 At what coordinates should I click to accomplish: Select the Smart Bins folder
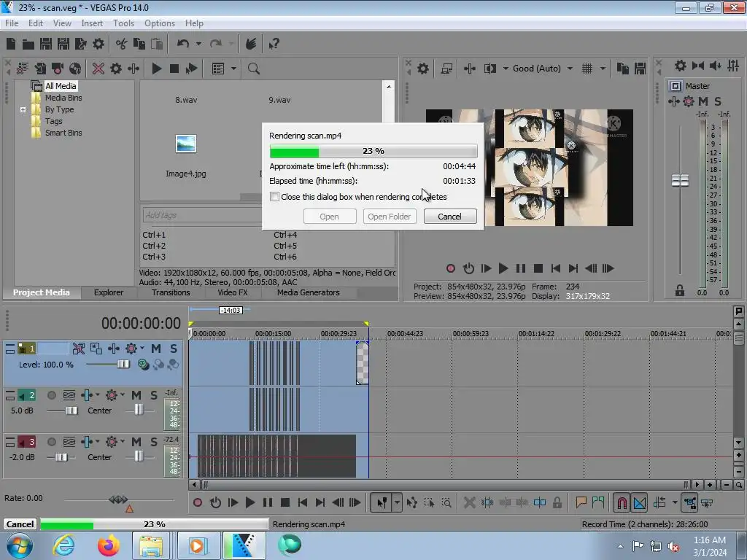point(63,133)
